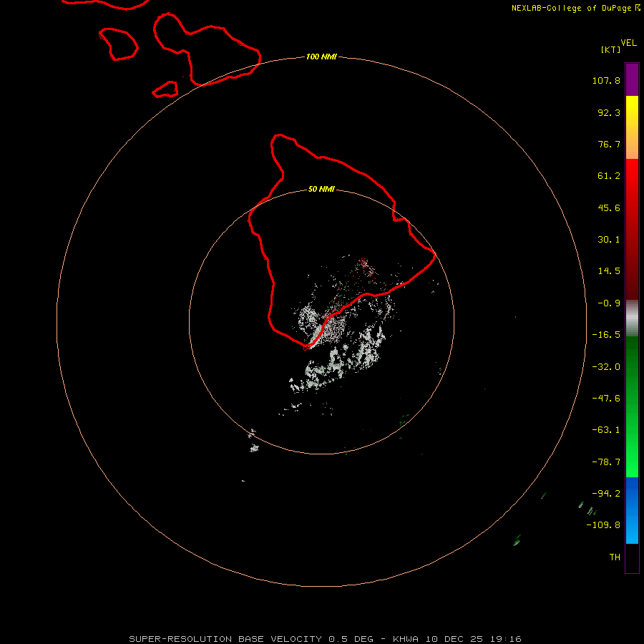Image resolution: width=644 pixels, height=644 pixels.
Task: Click the 107.8 velocity scale value
Action: [606, 80]
